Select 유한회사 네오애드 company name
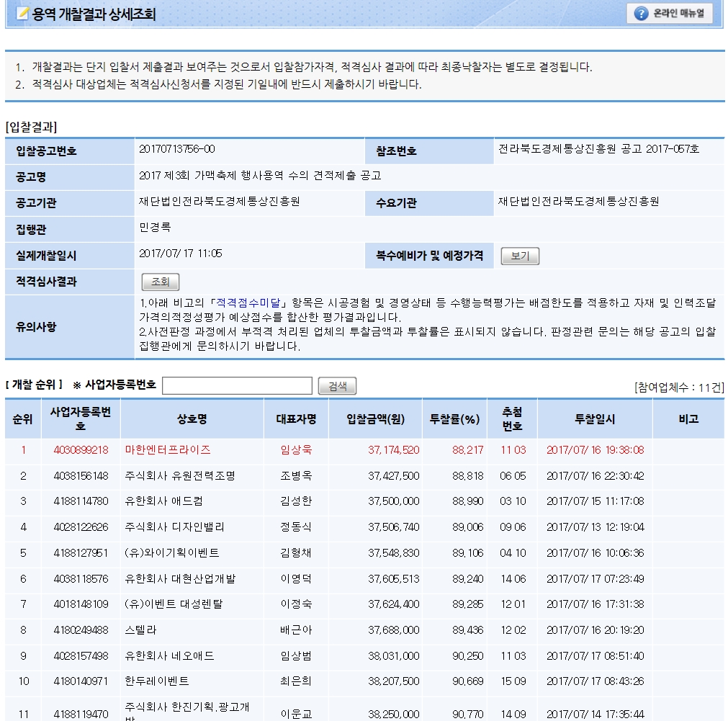728x721 pixels. point(170,656)
